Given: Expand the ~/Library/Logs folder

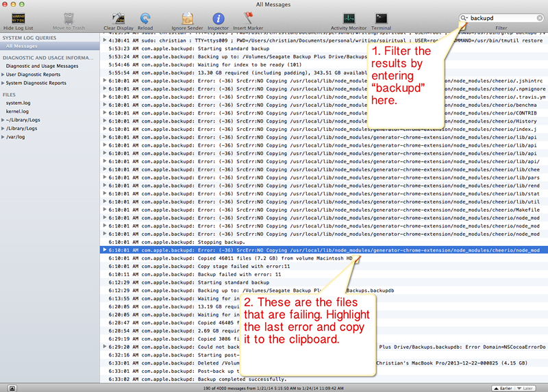Looking at the screenshot, I should (x=3, y=120).
